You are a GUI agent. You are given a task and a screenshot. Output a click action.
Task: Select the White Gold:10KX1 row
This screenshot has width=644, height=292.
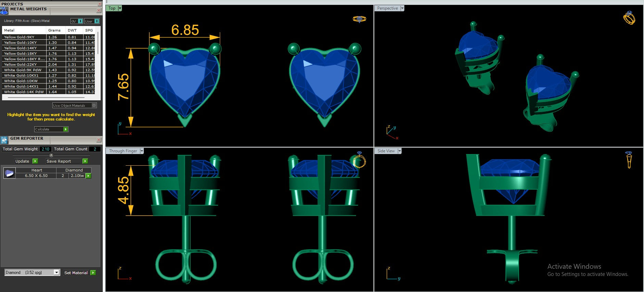click(49, 75)
